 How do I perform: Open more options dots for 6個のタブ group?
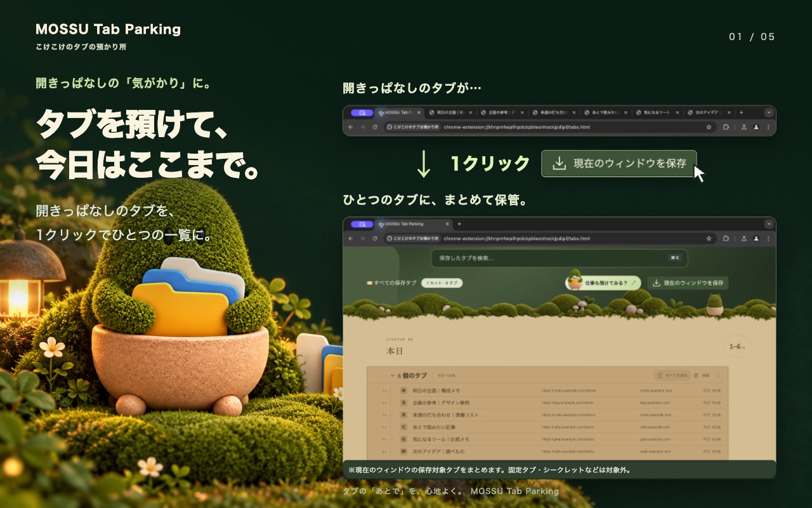719,375
